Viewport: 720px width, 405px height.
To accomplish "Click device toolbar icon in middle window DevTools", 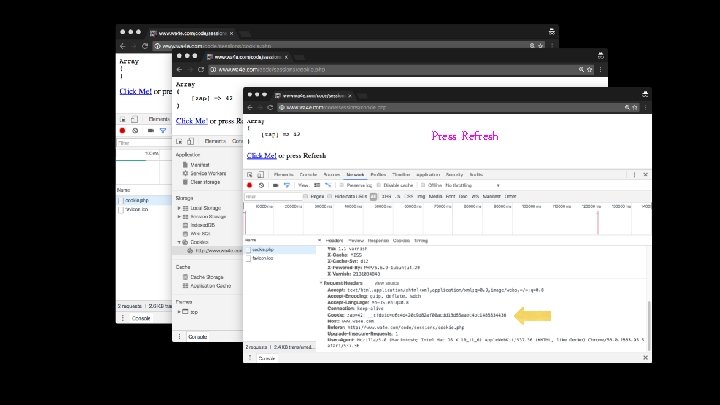I will (x=191, y=141).
